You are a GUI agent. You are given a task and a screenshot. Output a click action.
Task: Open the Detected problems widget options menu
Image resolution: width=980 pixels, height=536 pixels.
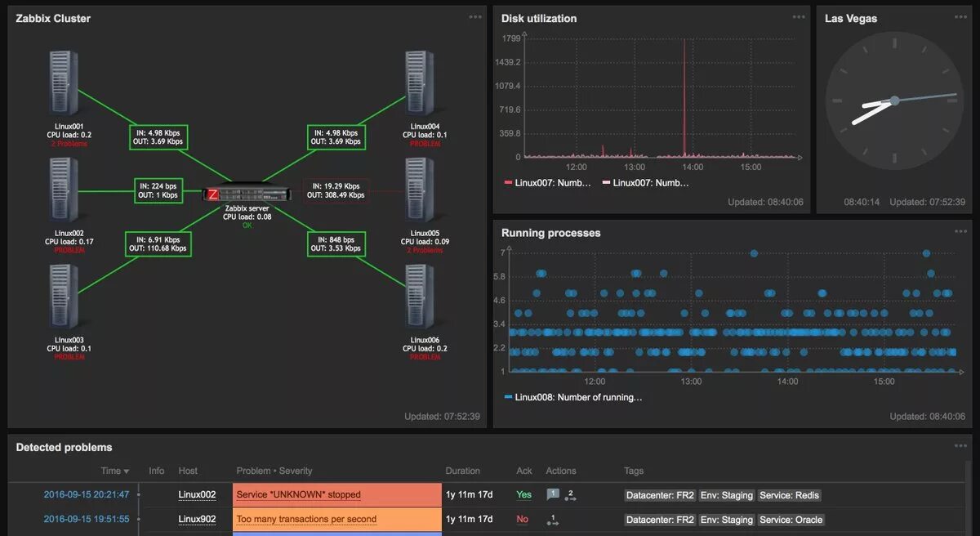(x=960, y=446)
